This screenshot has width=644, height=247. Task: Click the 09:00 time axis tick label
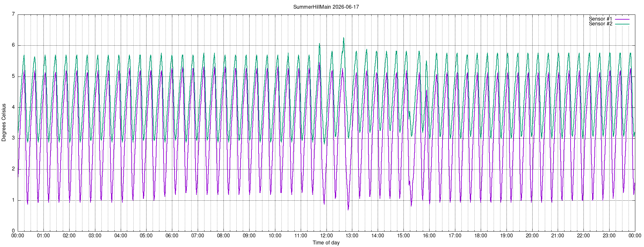pos(249,236)
